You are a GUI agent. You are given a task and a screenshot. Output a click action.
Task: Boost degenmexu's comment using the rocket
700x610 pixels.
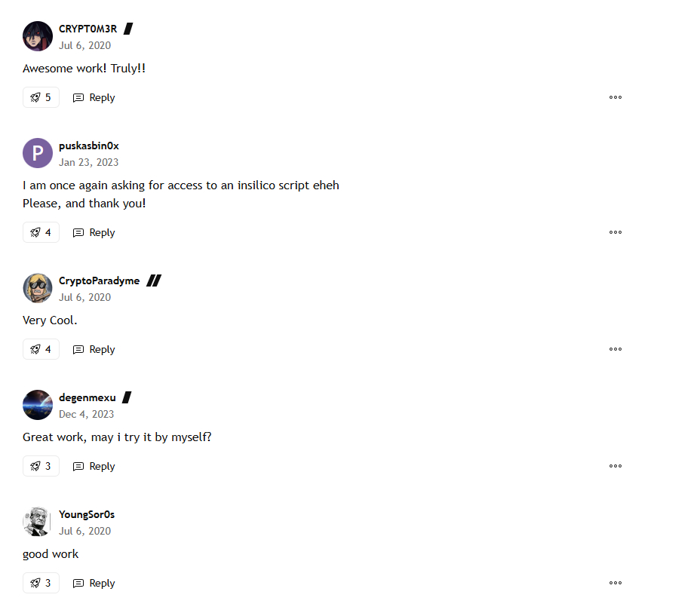tap(41, 466)
